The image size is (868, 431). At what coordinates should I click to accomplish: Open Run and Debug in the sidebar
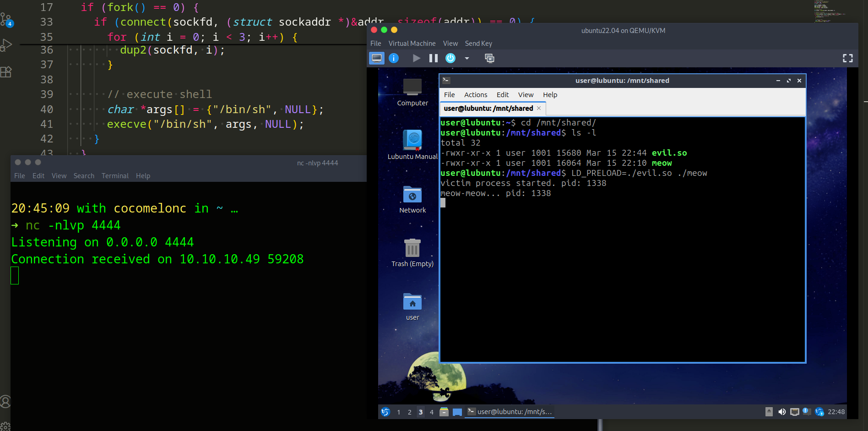[6, 44]
